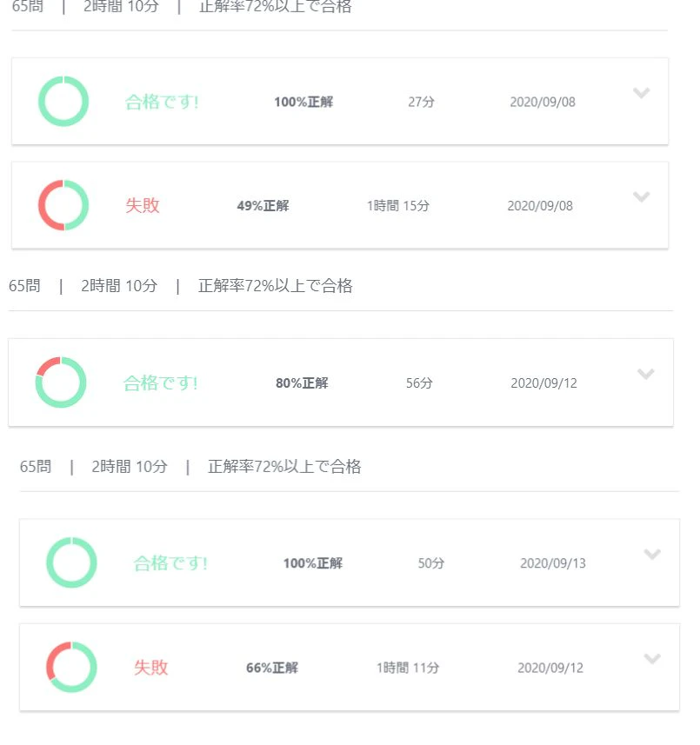Click the first 合格です! status label

pyautogui.click(x=162, y=101)
